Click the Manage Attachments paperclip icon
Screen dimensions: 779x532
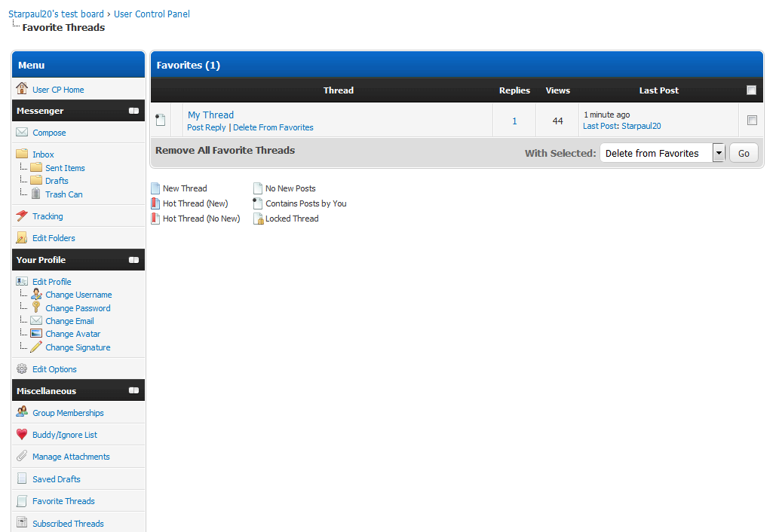point(22,457)
